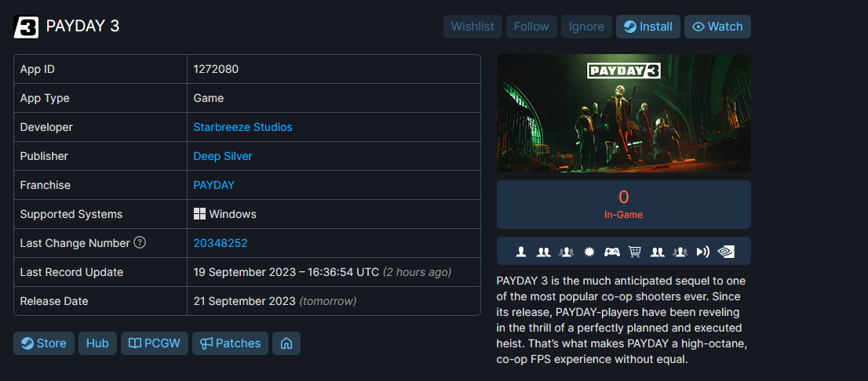Click the 19 September 2023 update timestamp
This screenshot has height=381, width=868.
286,272
